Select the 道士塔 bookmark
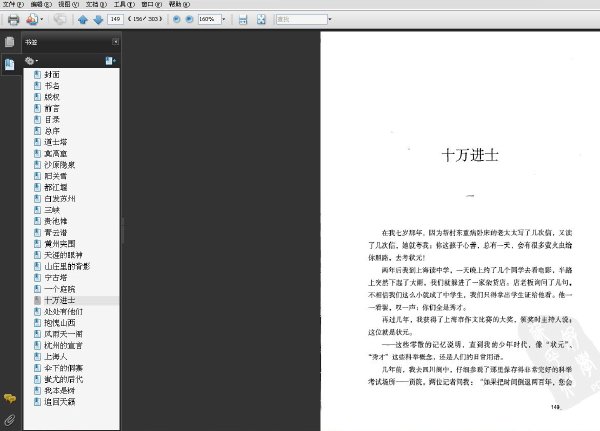The height and width of the screenshot is (431, 600). point(55,142)
